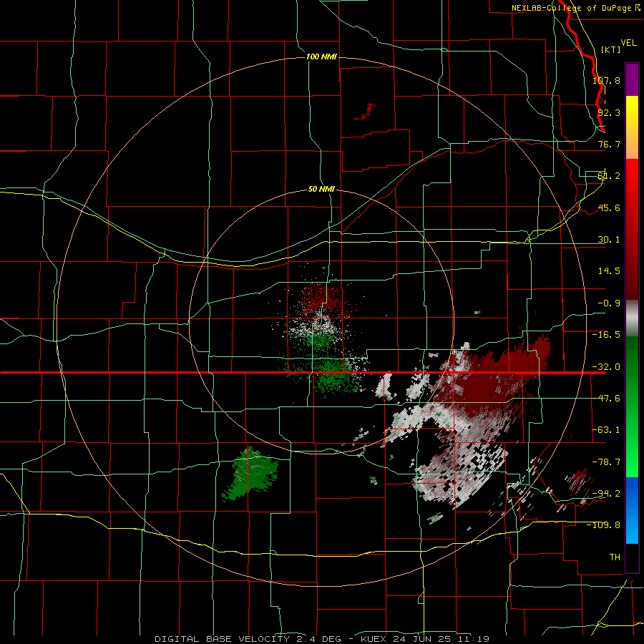644x644 pixels.
Task: Click the VEL legend title
Action: tap(628, 43)
